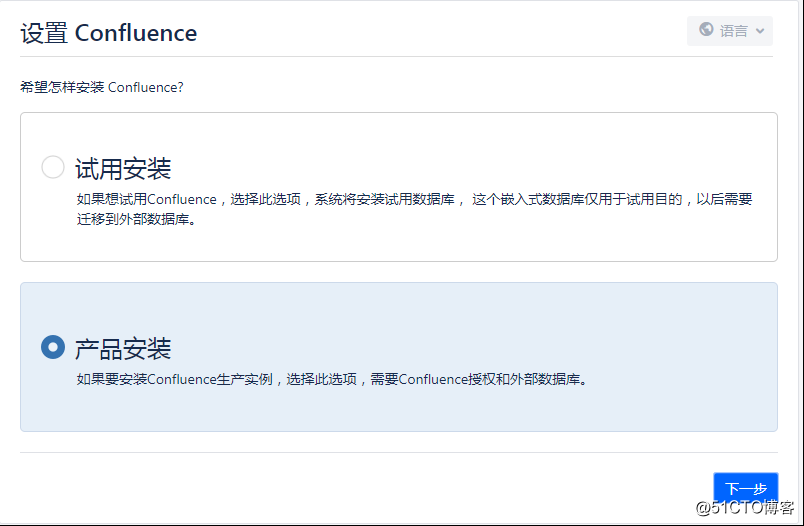Select the 试用安装 radio button
804x526 pixels.
(53, 167)
